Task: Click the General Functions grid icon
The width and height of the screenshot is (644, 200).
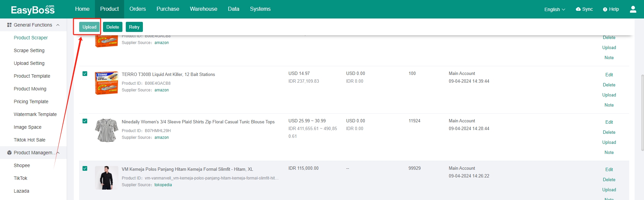Action: (x=9, y=25)
